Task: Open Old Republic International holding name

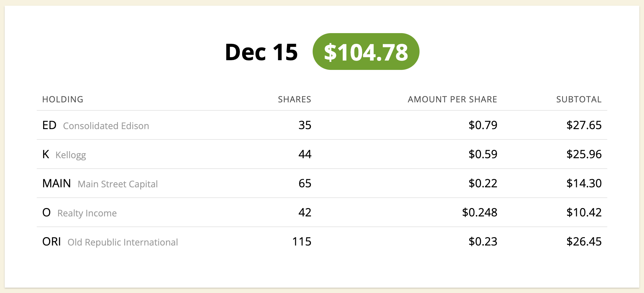Action: (x=123, y=242)
